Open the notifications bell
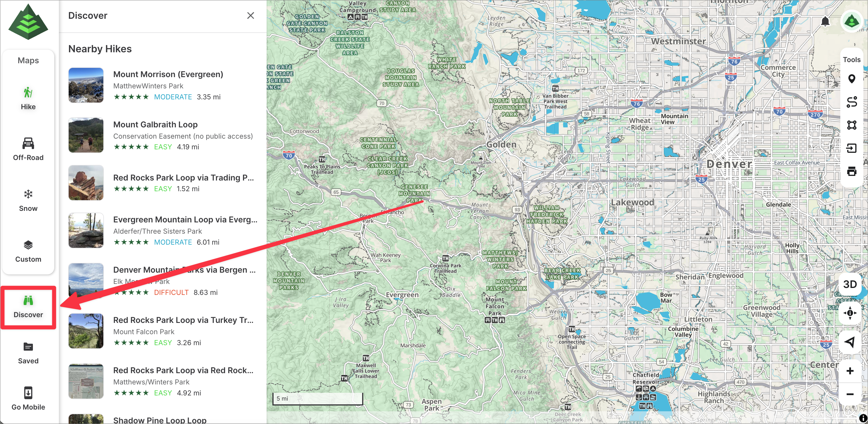 pyautogui.click(x=825, y=22)
